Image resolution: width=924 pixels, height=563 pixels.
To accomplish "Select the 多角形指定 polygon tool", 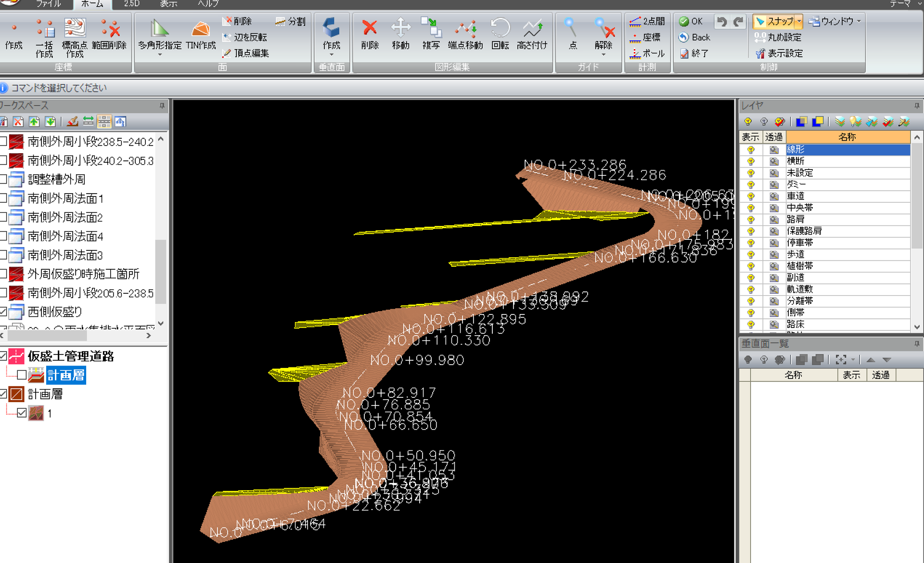I will (160, 36).
